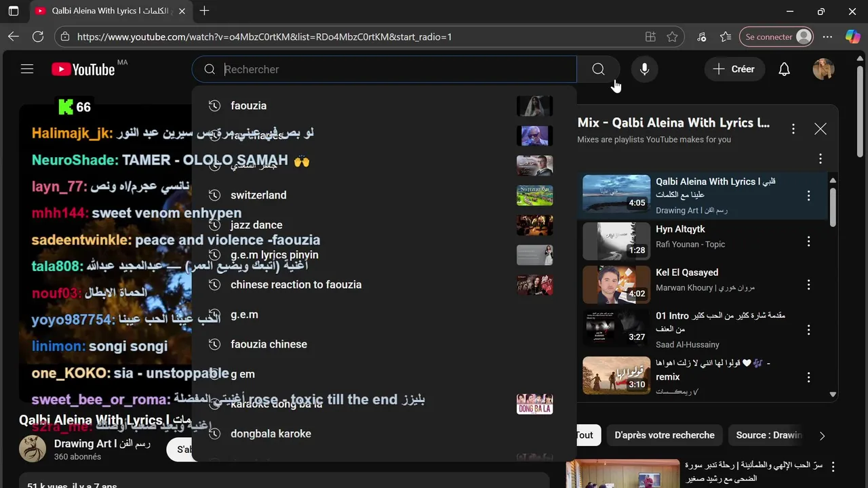
Task: Open the Drawing Art channel name link
Action: point(102,443)
